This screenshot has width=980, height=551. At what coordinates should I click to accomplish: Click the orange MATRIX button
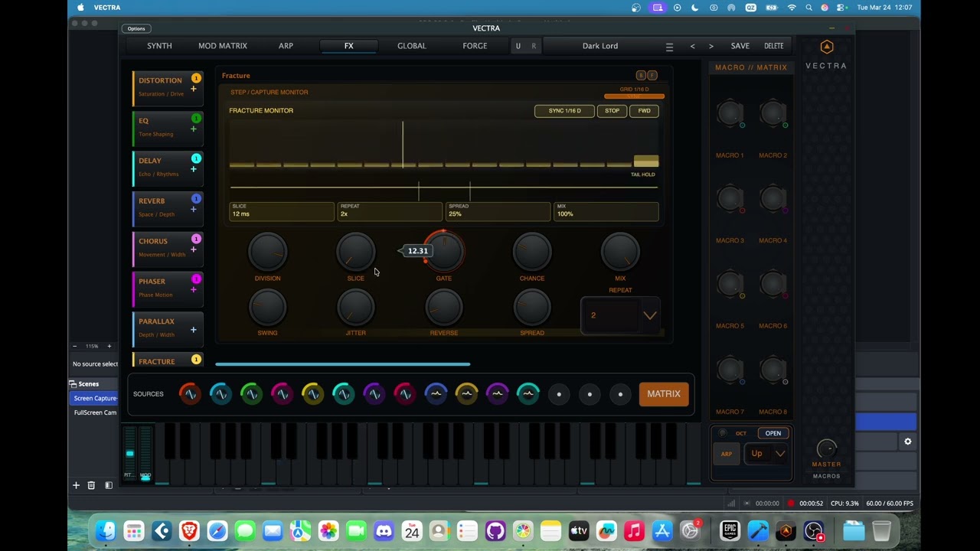[663, 394]
